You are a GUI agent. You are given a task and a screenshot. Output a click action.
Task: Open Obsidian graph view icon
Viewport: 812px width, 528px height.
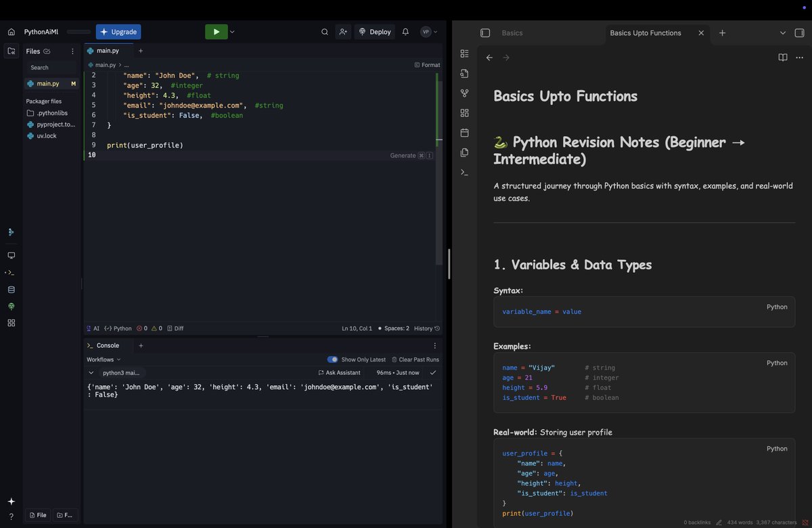point(464,93)
